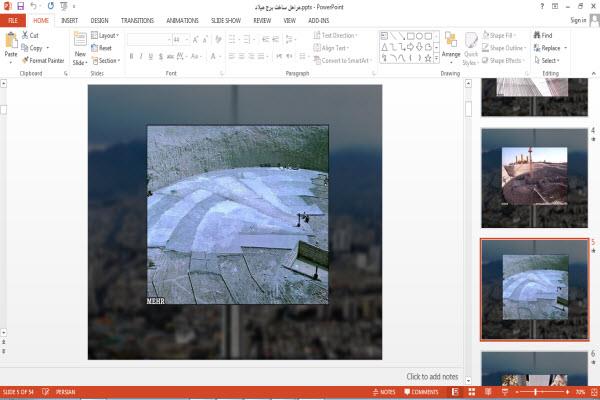Insert a New Slide

point(80,49)
